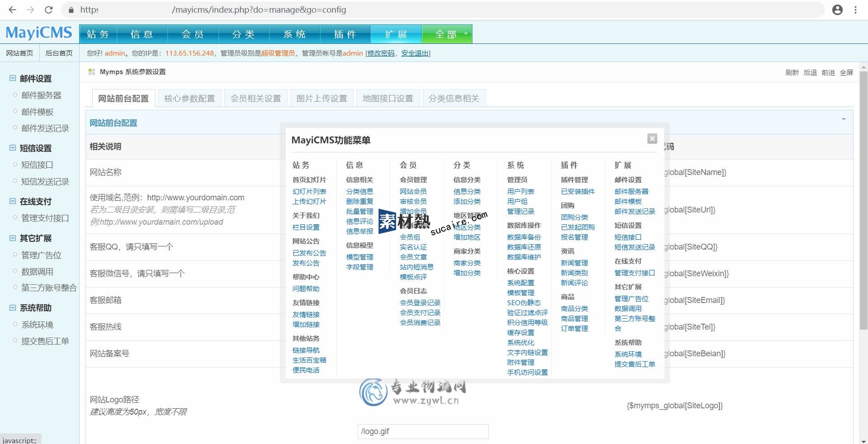Collapse the 短信设置 sidebar section
Screen dimensions: 868x444
[x=13, y=148]
